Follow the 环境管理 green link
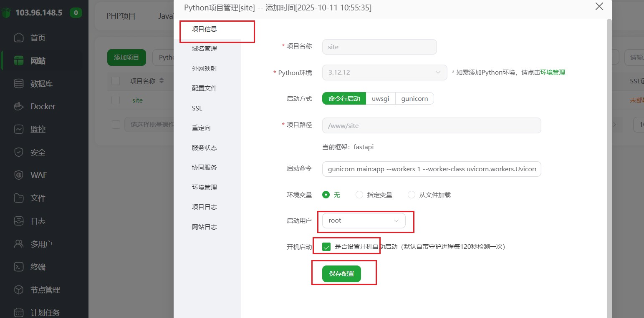 [553, 73]
